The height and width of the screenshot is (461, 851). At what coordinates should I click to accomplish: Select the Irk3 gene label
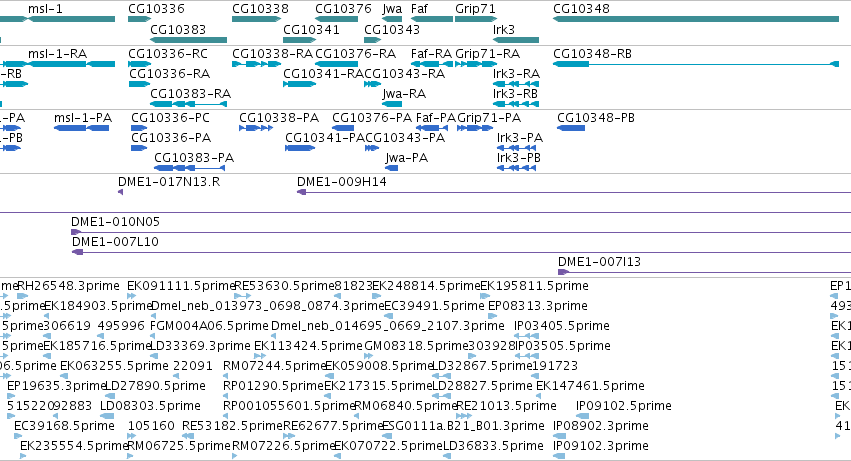pos(504,29)
